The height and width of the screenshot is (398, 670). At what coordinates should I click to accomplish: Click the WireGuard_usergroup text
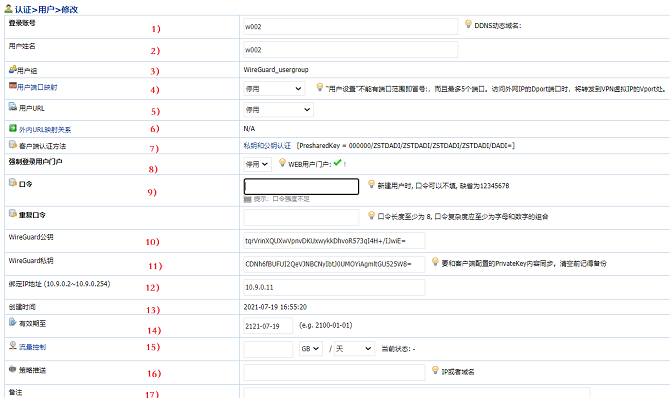pyautogui.click(x=276, y=70)
